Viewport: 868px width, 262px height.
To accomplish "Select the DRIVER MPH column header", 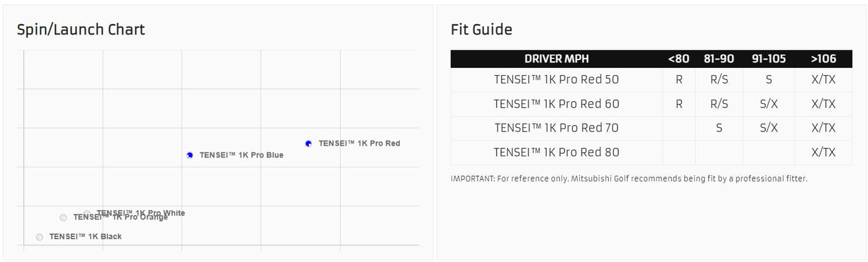I will [556, 59].
